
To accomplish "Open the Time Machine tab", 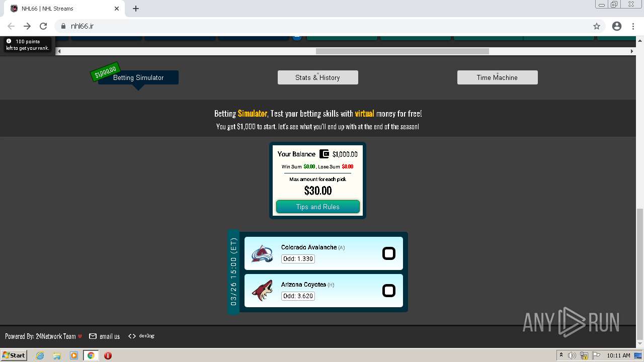I will click(498, 77).
